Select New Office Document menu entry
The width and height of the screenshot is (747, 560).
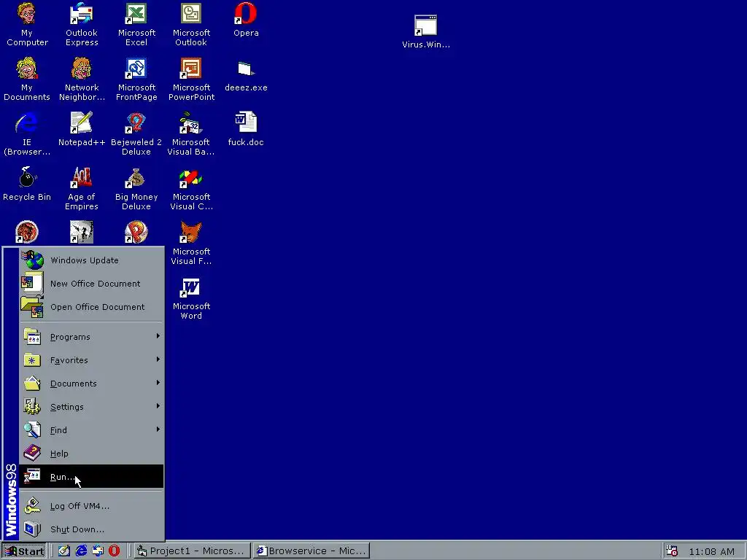click(x=91, y=284)
